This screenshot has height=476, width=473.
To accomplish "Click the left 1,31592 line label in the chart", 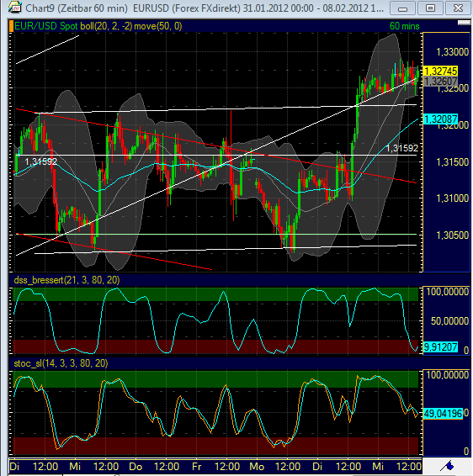I will coord(40,161).
